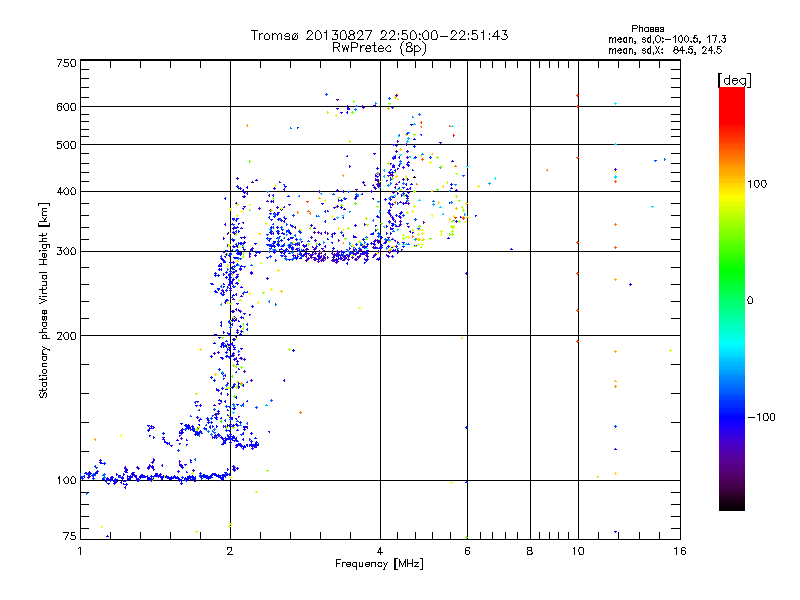Click the y-axis label '600'
This screenshot has height=600, width=800.
(66, 107)
